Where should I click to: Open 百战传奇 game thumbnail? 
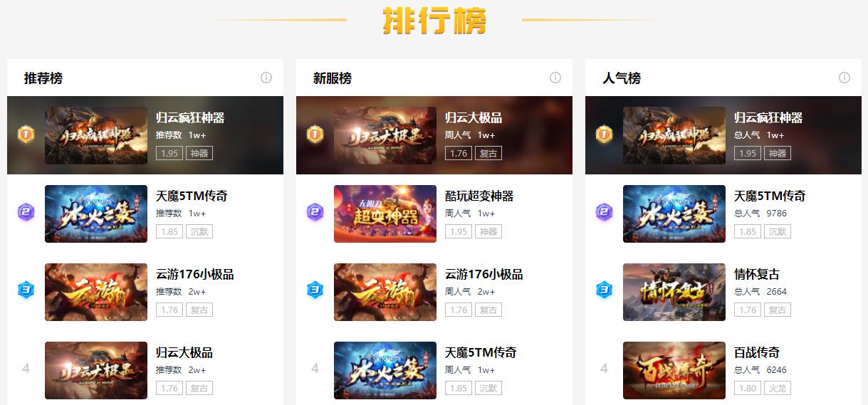click(674, 370)
